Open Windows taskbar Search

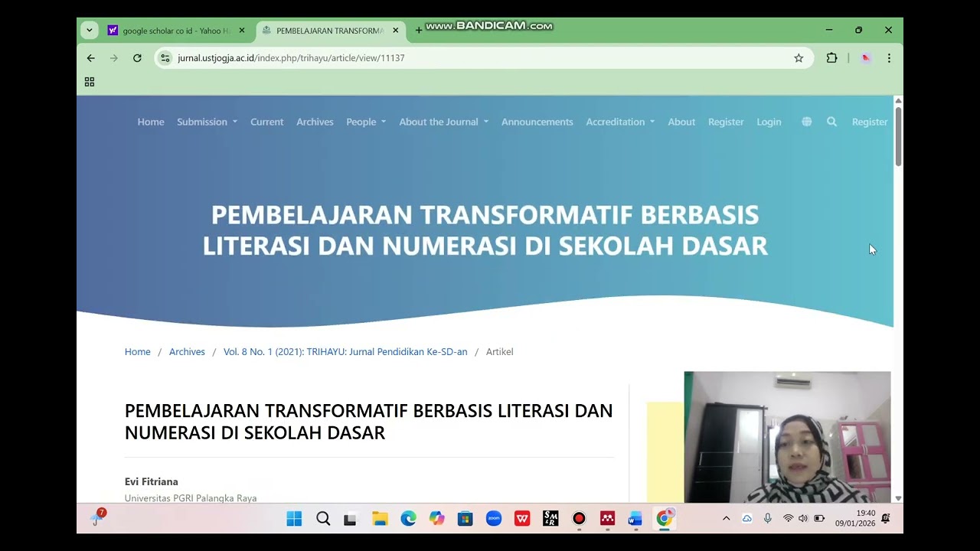[323, 519]
